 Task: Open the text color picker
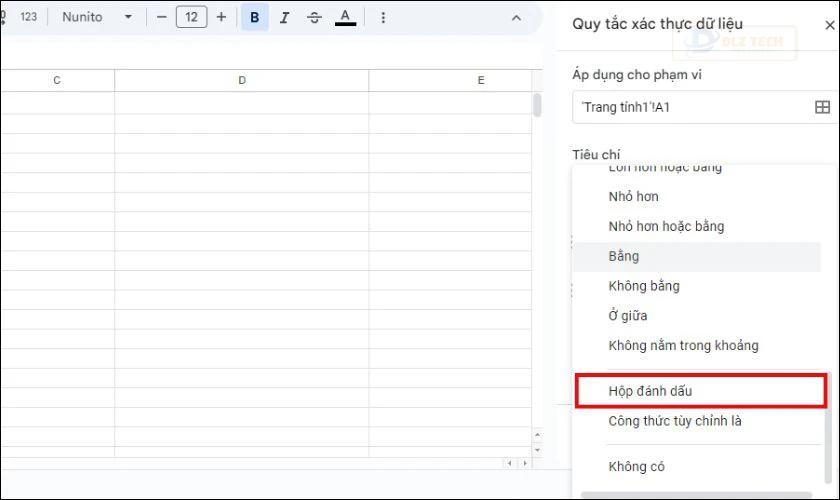click(346, 18)
